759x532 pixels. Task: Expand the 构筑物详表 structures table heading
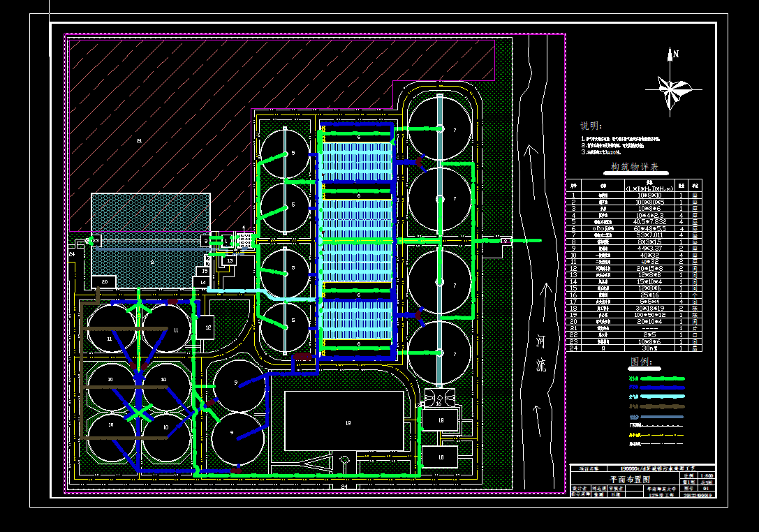click(635, 167)
